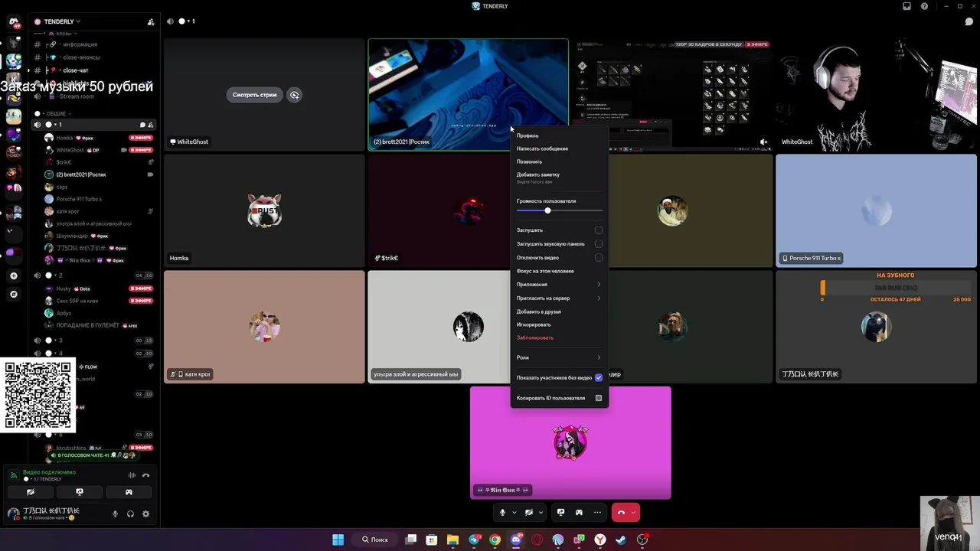The width and height of the screenshot is (980, 551).
Task: Toggle Отключить видео checkbox
Action: point(599,258)
